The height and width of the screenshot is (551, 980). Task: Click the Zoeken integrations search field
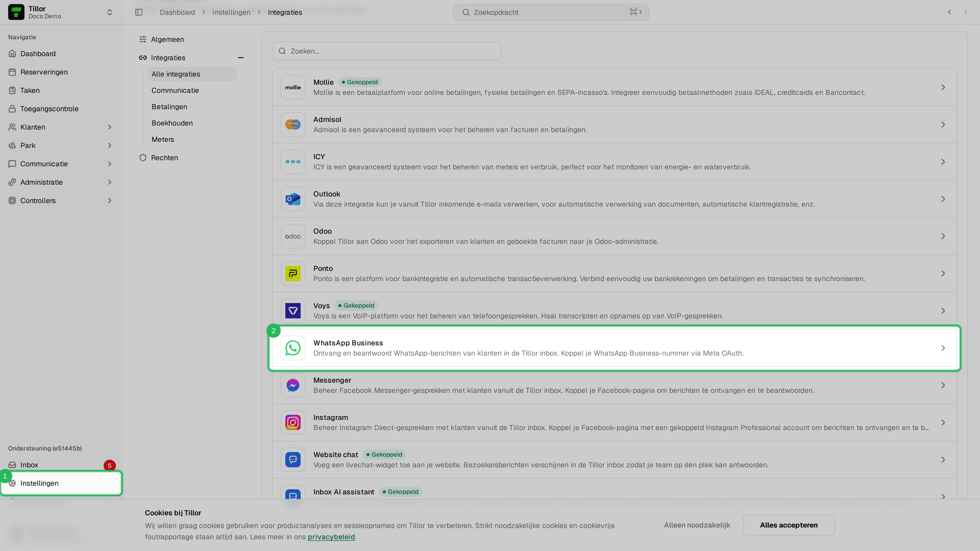(386, 51)
